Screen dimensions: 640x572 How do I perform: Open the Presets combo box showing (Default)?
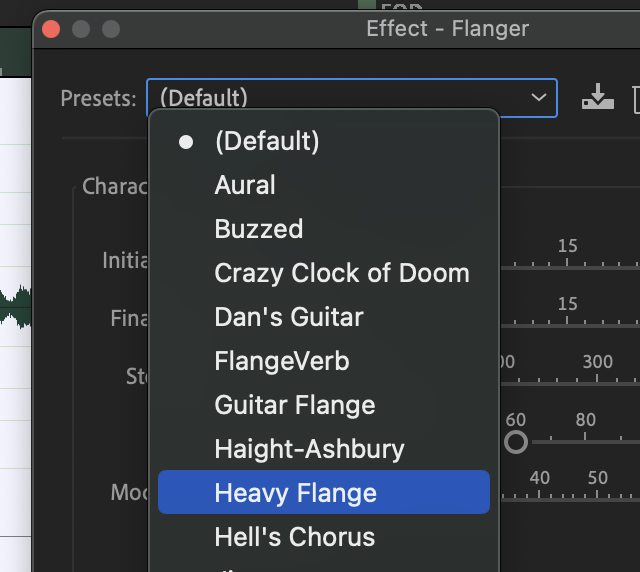[351, 98]
